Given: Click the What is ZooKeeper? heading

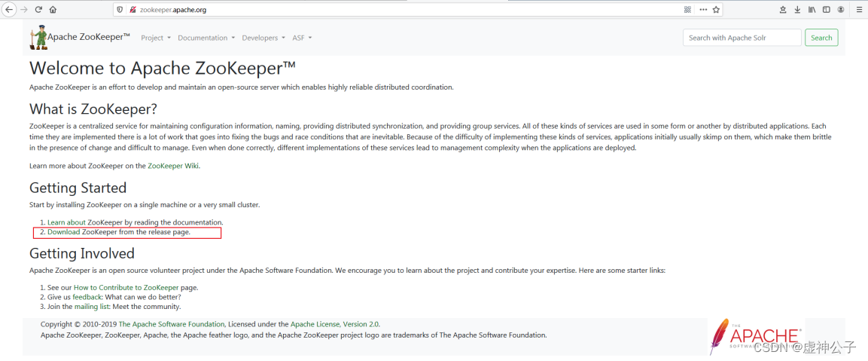Looking at the screenshot, I should click(93, 109).
